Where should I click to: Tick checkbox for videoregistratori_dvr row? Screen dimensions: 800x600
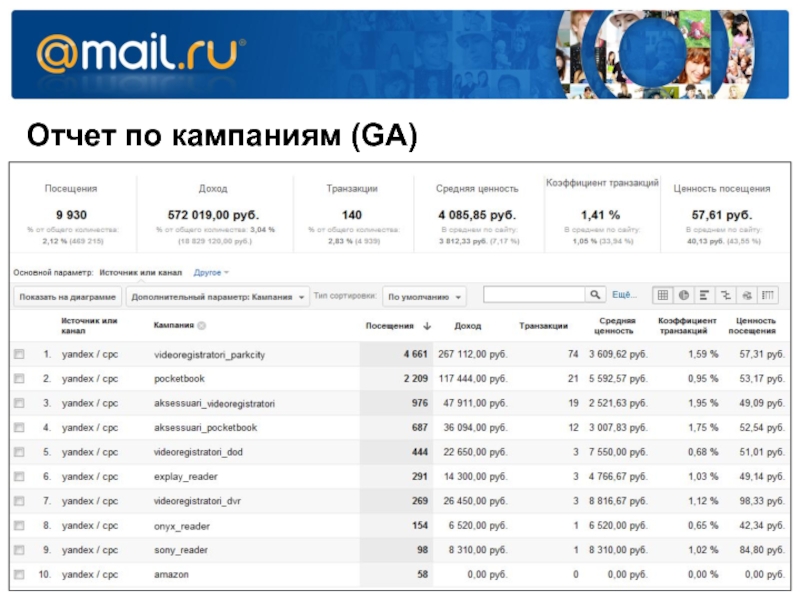tap(19, 501)
